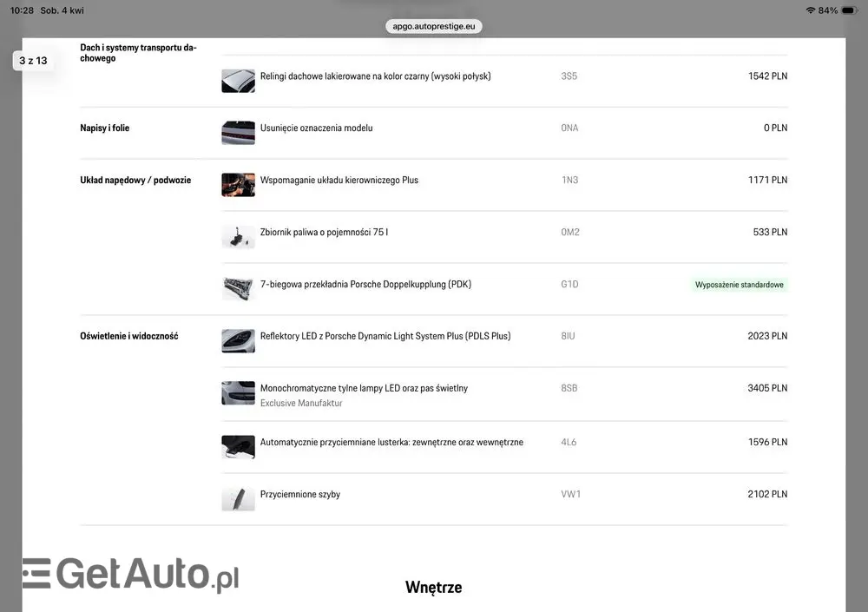The image size is (868, 612).
Task: Tap the 3405 PLN price
Action: pos(767,388)
